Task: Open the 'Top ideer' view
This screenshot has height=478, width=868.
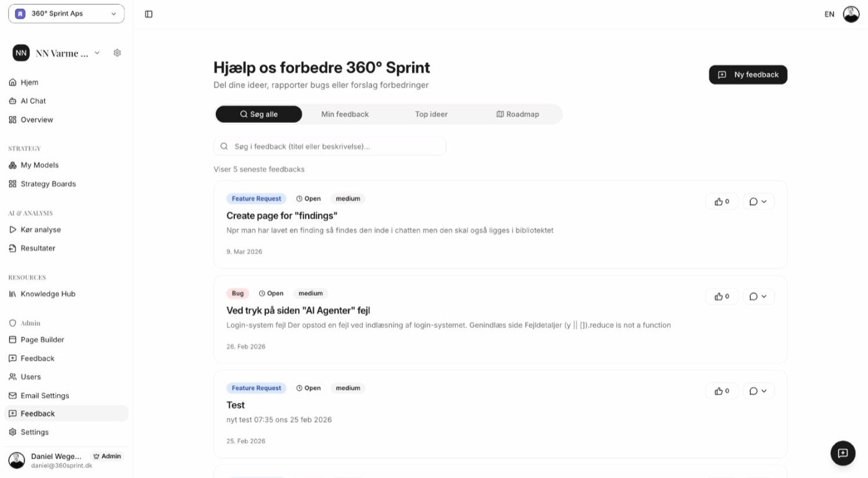Action: pos(431,114)
